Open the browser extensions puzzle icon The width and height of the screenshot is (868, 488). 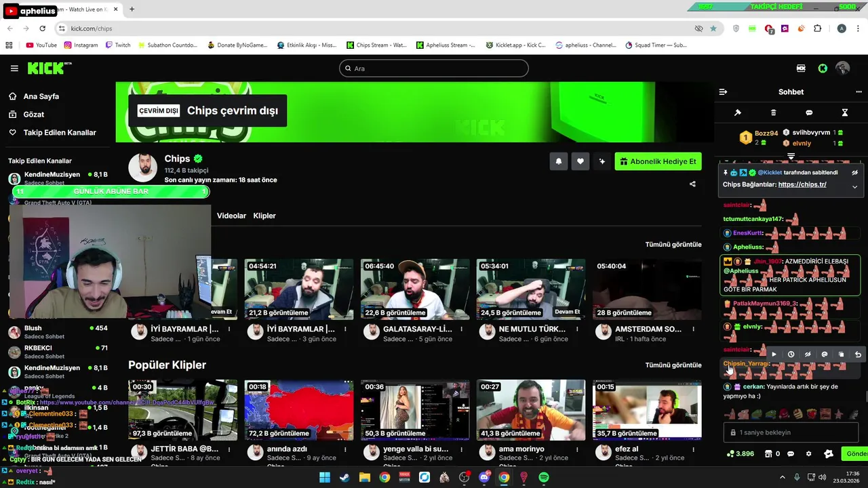[817, 28]
